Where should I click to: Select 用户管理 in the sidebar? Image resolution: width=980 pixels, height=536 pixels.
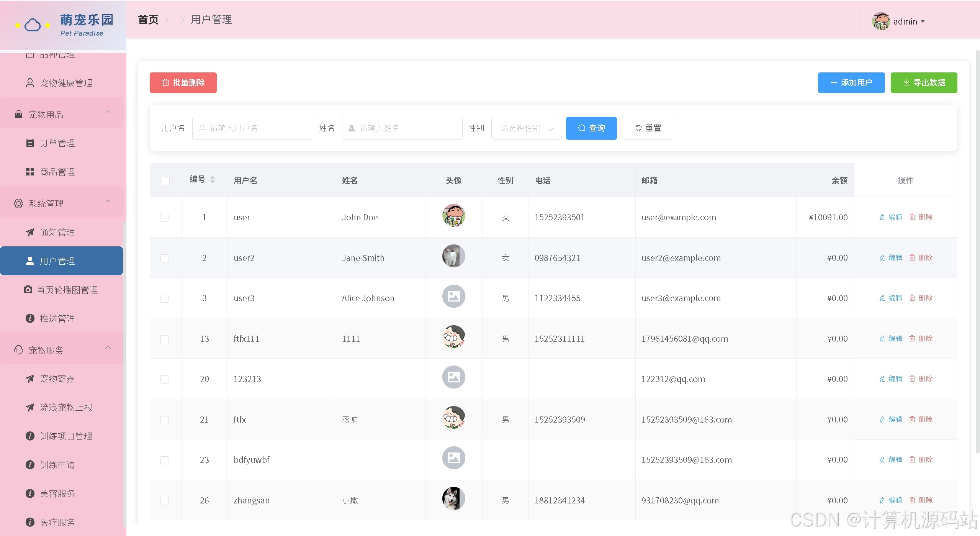61,261
